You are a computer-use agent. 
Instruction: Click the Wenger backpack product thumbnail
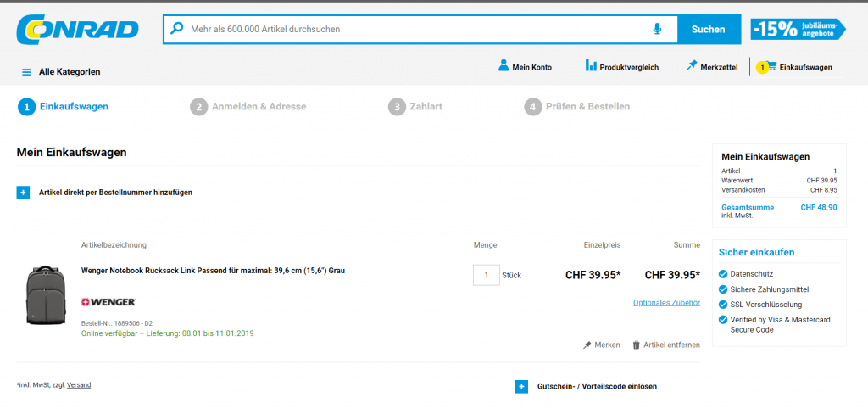(46, 294)
